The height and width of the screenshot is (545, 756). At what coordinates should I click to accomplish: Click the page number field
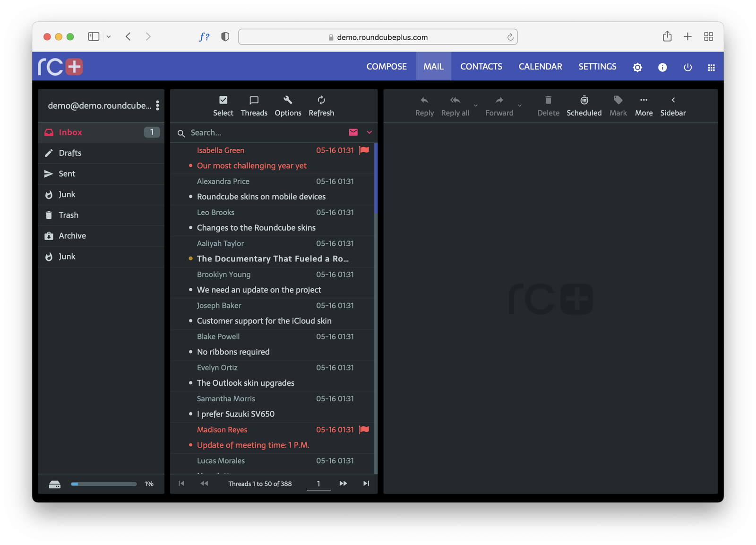pos(318,484)
